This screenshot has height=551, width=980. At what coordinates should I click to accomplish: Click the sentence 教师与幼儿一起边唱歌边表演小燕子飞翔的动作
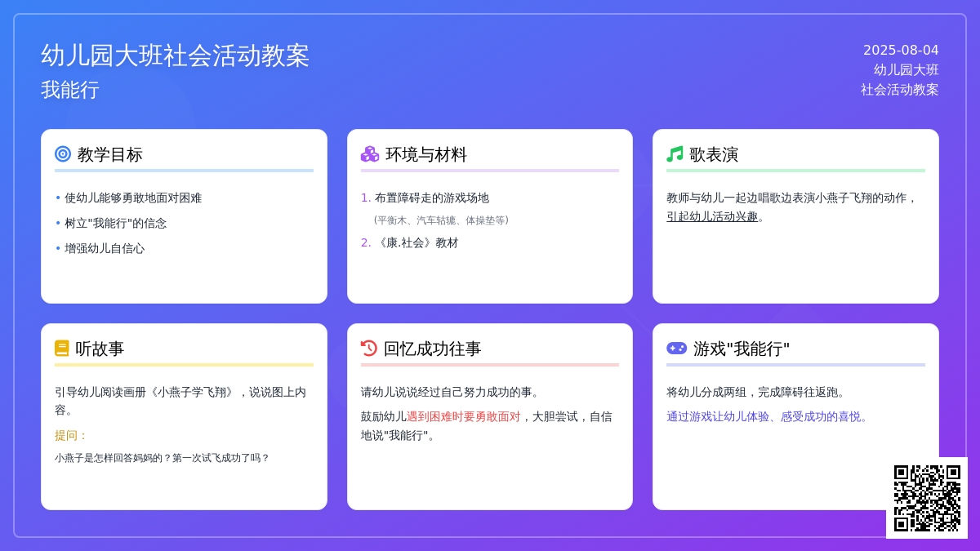[x=787, y=198]
